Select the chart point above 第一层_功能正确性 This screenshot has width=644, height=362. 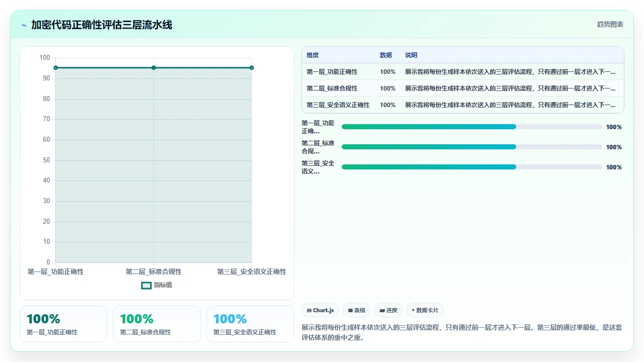click(55, 68)
